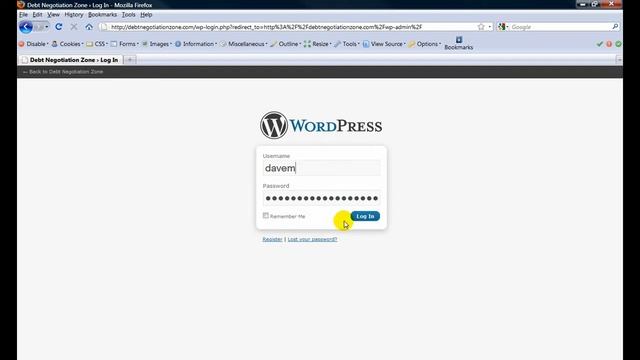640x360 pixels.
Task: Open the CSS toolbar dropdown
Action: [x=97, y=44]
